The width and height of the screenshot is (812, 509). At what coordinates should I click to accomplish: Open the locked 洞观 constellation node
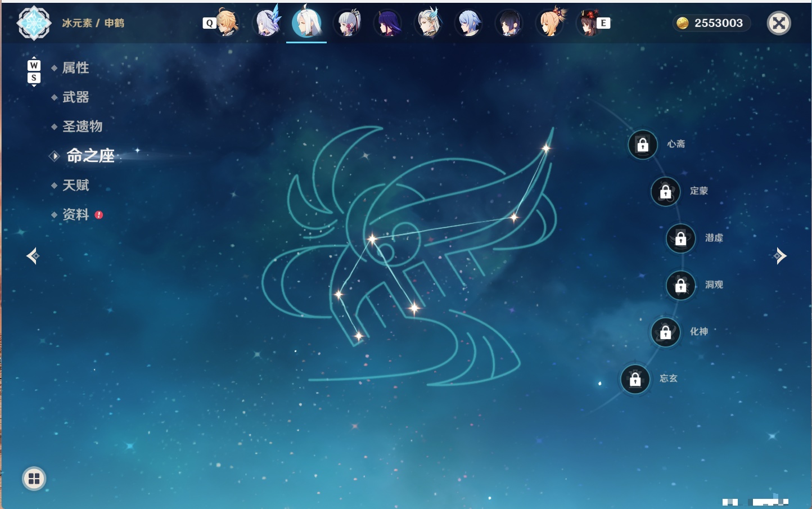point(681,285)
